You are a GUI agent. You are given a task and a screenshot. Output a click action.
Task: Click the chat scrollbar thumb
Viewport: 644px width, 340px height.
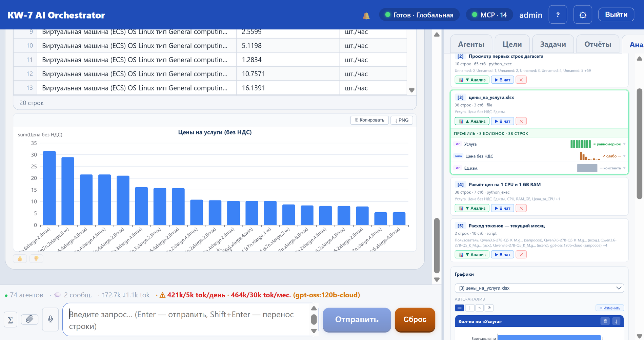[437, 246]
